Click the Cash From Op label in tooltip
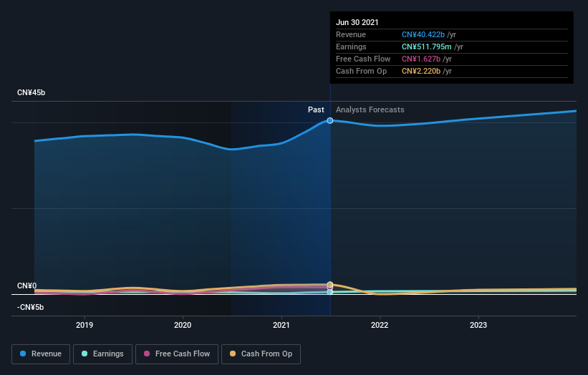 (361, 71)
